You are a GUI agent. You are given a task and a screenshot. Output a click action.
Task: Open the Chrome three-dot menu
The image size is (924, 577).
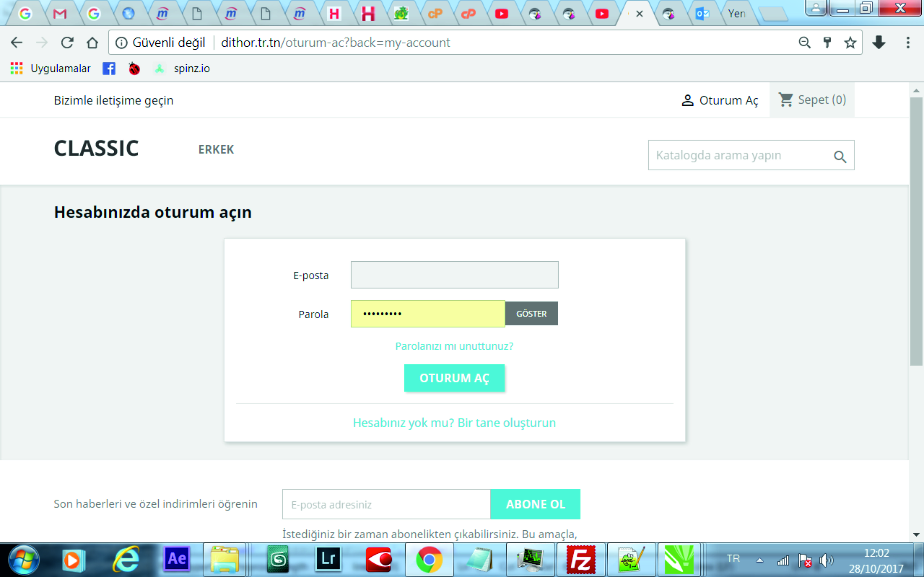(x=908, y=42)
